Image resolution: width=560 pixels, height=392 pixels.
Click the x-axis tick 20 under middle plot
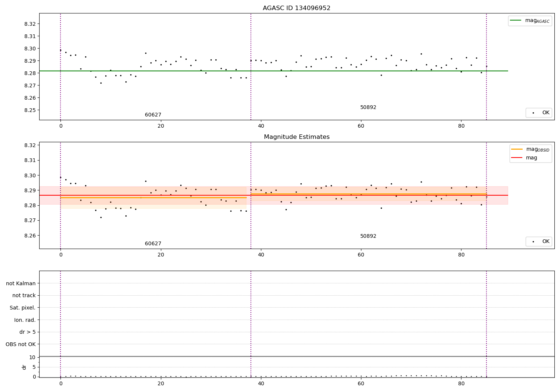point(161,255)
